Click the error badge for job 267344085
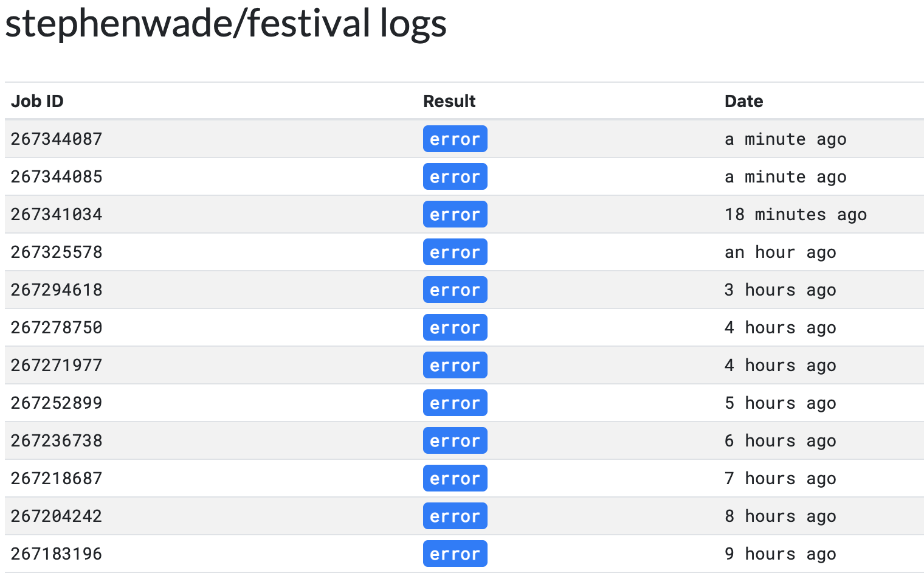Viewport: 924px width, 573px height. (x=455, y=176)
